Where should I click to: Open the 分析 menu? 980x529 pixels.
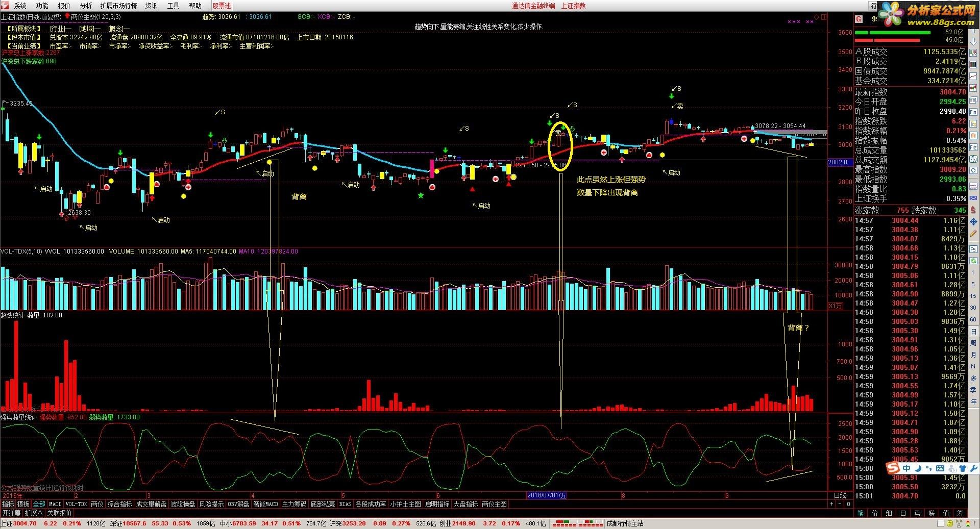[86, 6]
